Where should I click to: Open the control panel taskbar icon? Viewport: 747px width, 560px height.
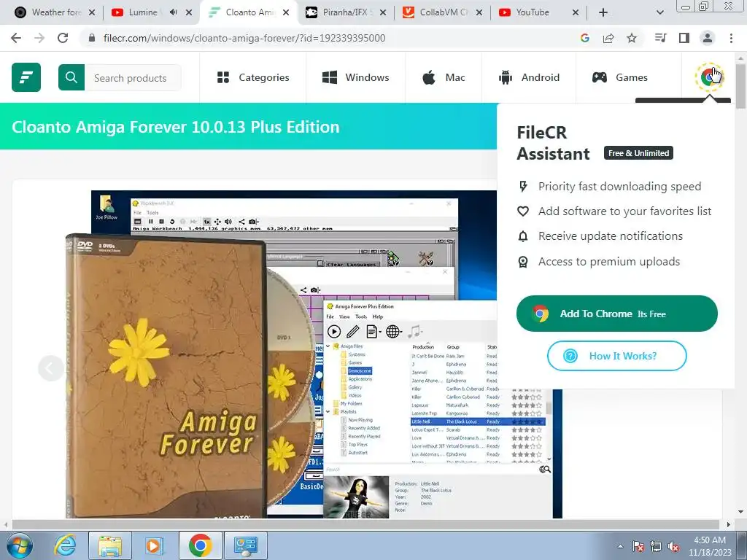click(245, 545)
